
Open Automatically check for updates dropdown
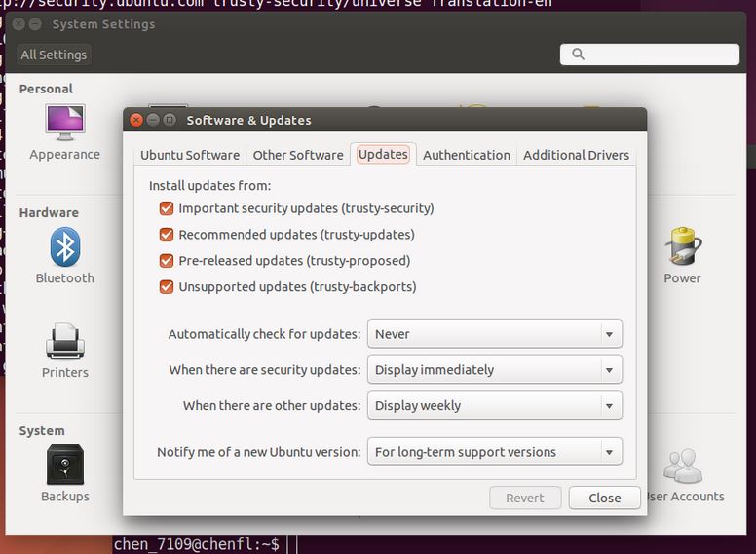tap(495, 334)
